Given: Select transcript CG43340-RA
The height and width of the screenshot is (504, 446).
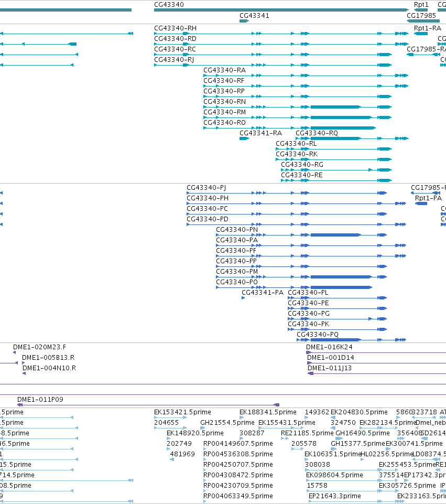Looking at the screenshot, I should coord(224,70).
